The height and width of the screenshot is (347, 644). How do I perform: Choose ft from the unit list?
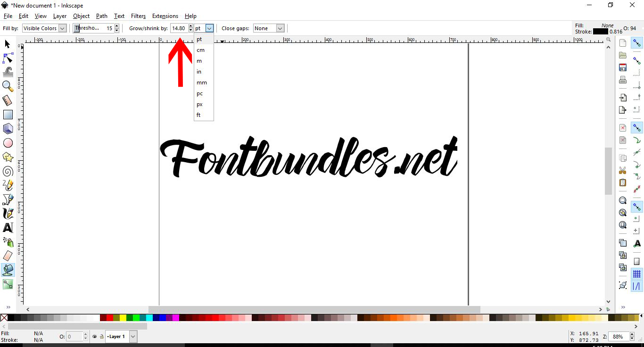(204, 115)
